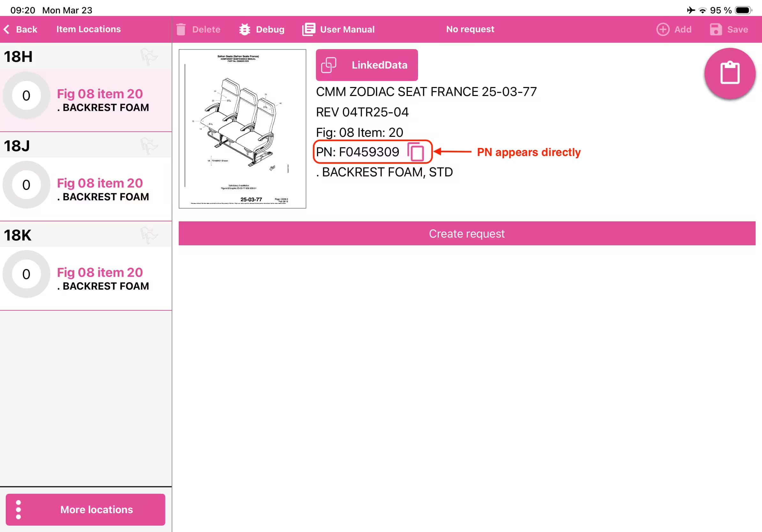Toggle the flag on seat 18J
This screenshot has height=532, width=762.
click(148, 146)
